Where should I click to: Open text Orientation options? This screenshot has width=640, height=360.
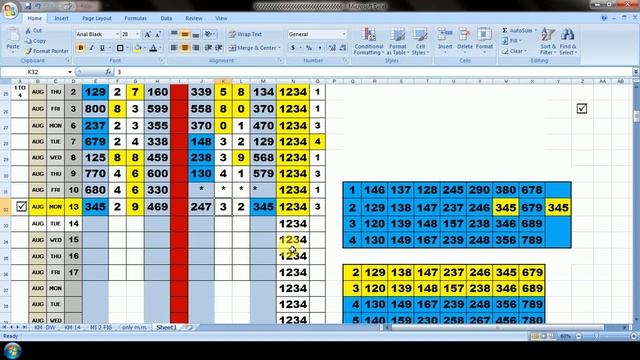pos(209,34)
